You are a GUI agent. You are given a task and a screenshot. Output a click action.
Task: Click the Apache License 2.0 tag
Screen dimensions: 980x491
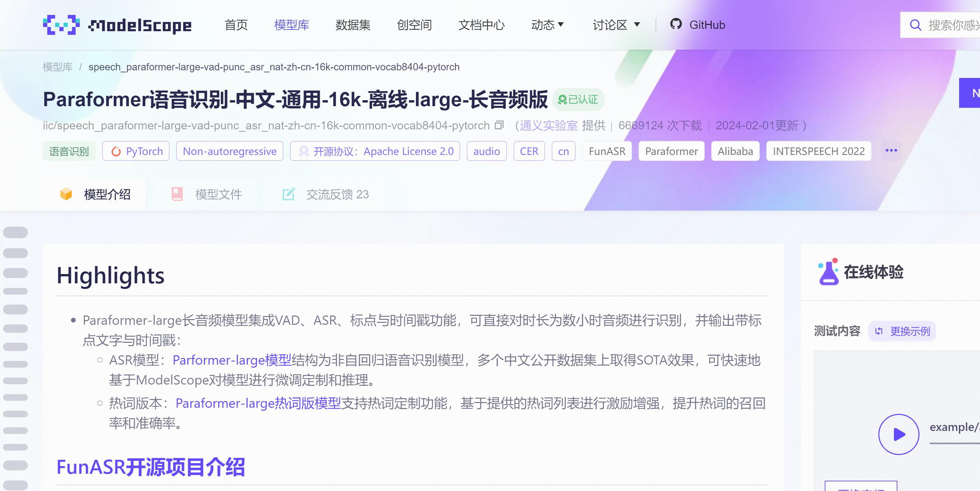click(375, 151)
